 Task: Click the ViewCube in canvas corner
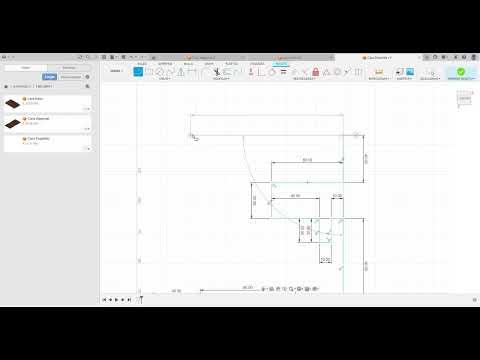pyautogui.click(x=464, y=98)
